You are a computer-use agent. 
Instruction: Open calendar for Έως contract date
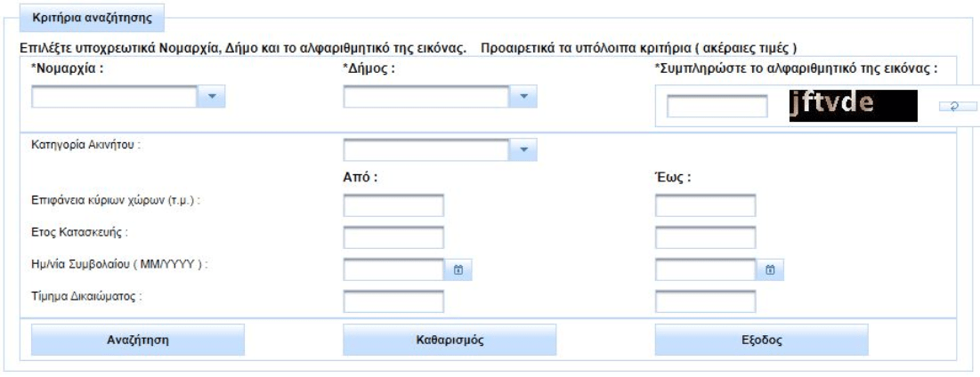click(770, 269)
